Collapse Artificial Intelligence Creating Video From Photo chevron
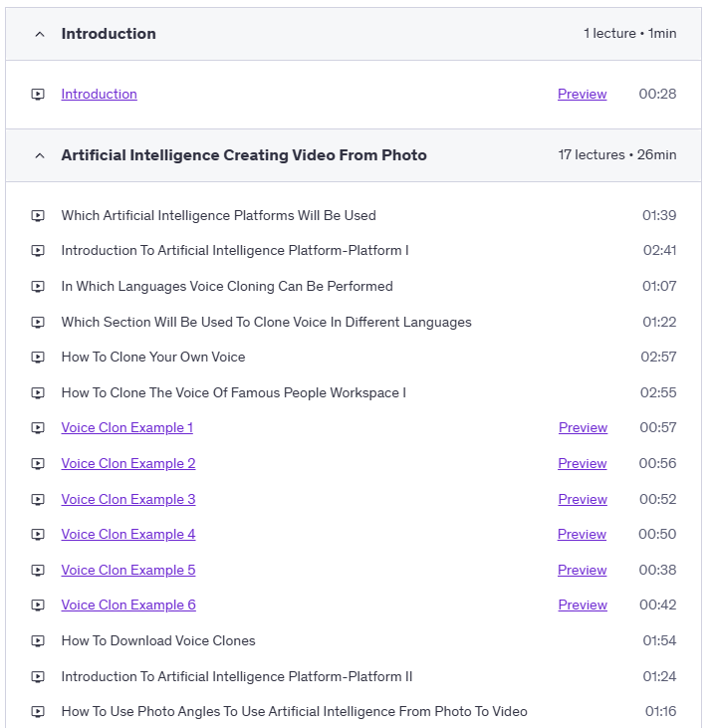The image size is (714, 728). pyautogui.click(x=40, y=155)
